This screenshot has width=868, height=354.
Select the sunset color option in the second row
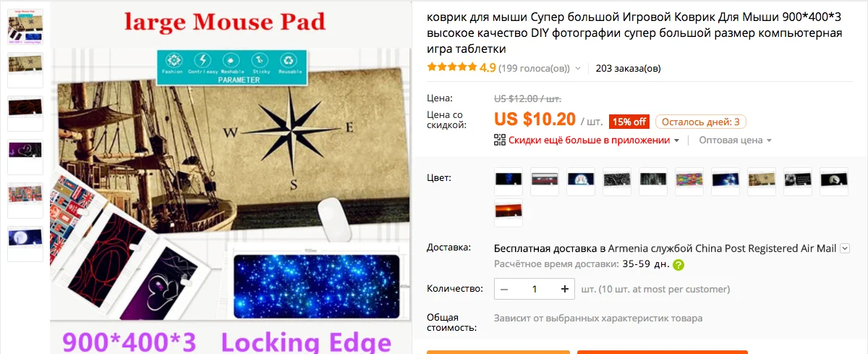(509, 213)
